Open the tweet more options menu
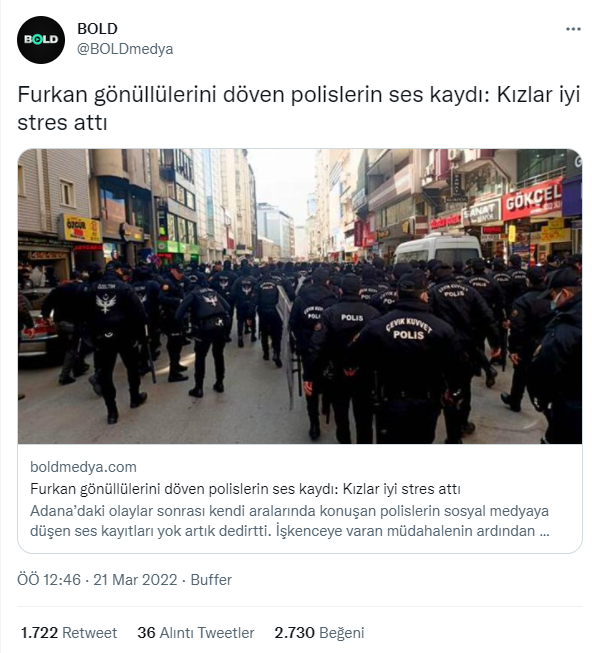This screenshot has width=592, height=653. pyautogui.click(x=573, y=29)
